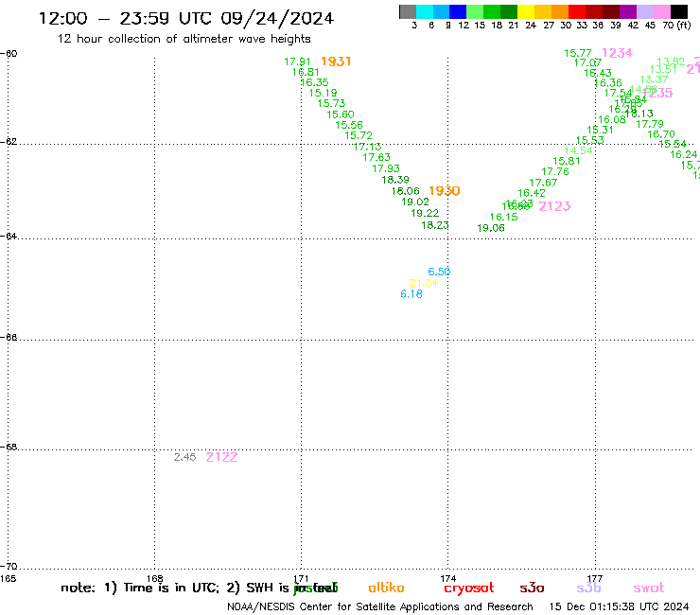The width and height of the screenshot is (700, 615).
Task: Click the purple swatch in the color scale
Action: click(x=628, y=11)
